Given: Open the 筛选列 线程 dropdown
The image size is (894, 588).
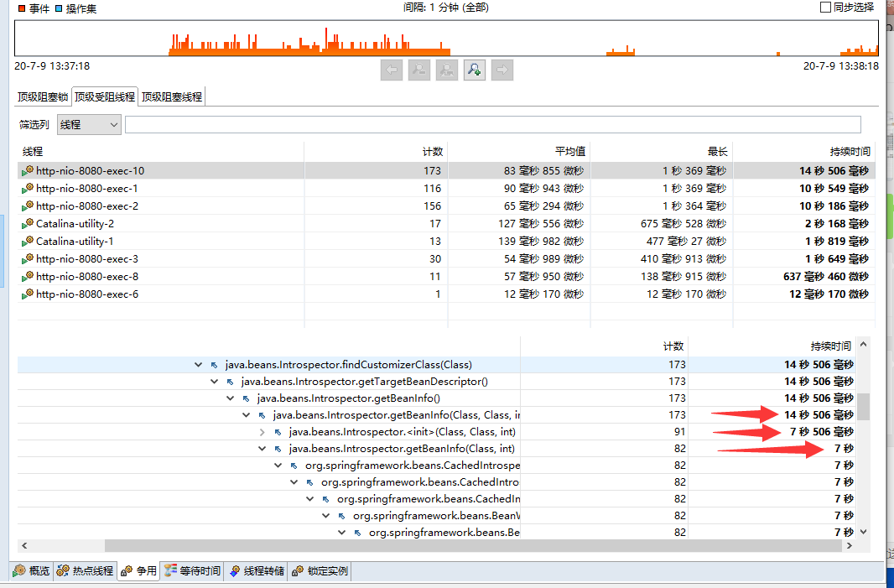Looking at the screenshot, I should (89, 124).
